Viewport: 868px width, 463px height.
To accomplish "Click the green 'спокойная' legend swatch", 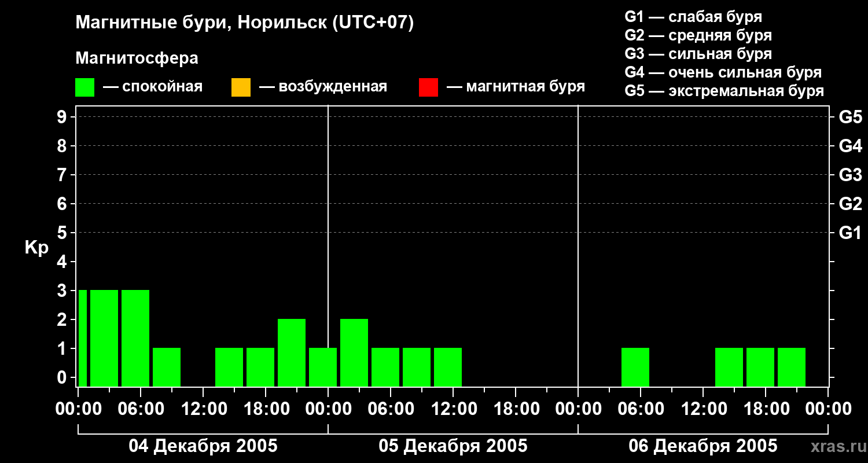I will coord(85,87).
